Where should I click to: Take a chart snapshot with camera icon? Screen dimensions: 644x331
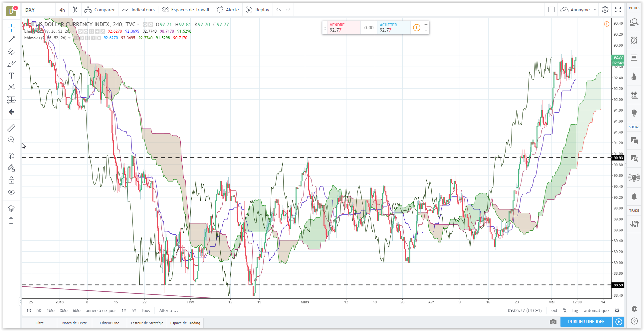tap(553, 322)
